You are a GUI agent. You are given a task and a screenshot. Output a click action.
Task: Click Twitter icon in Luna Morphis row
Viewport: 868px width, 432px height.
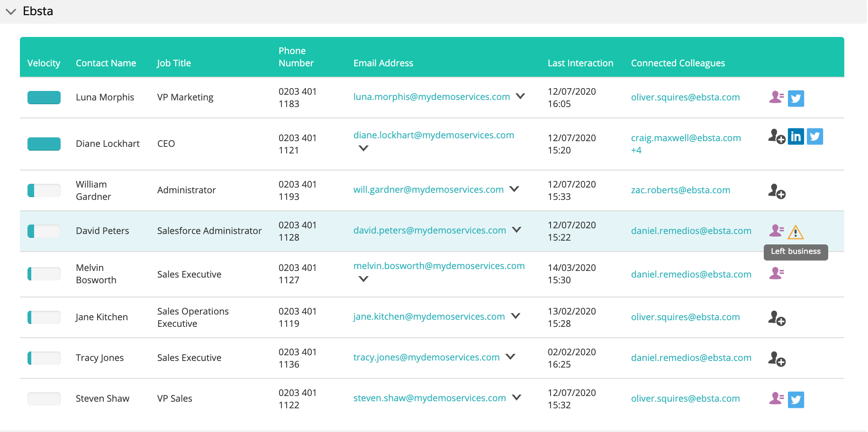(796, 98)
